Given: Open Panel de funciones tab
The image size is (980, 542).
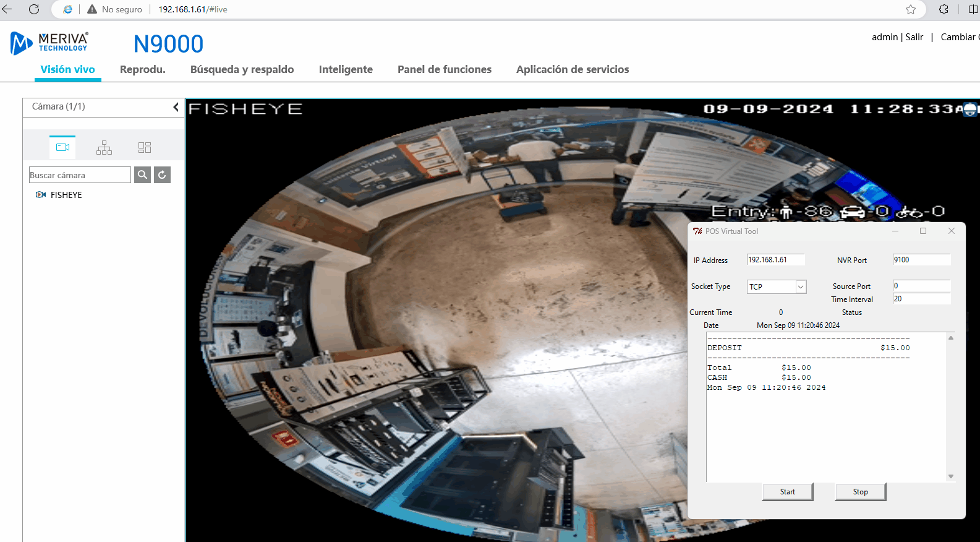Looking at the screenshot, I should 445,69.
